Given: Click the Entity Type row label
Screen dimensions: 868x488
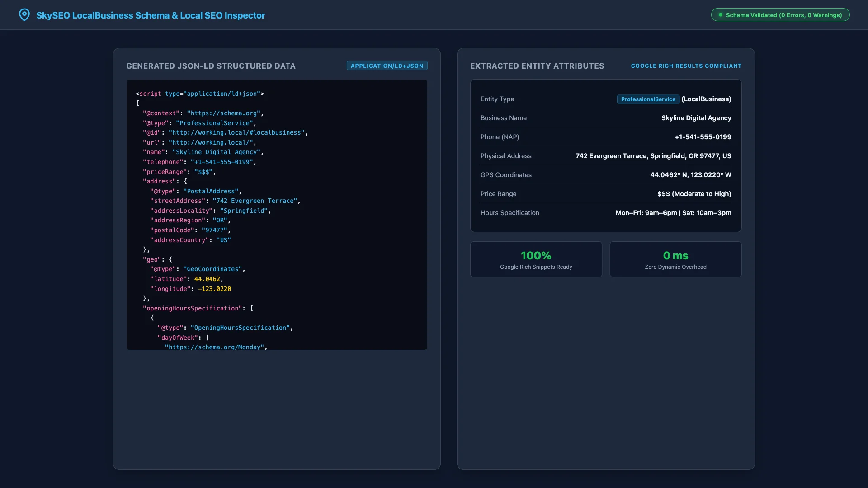Looking at the screenshot, I should pyautogui.click(x=497, y=99).
